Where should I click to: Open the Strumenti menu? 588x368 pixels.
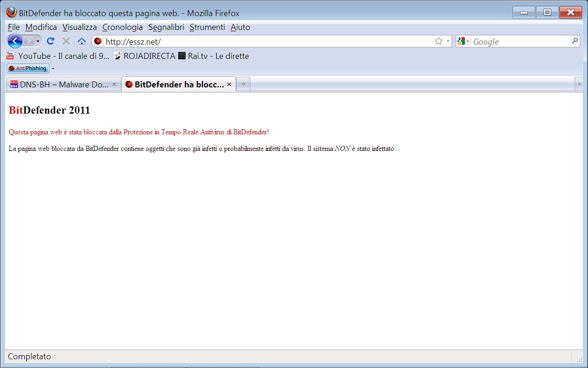207,27
